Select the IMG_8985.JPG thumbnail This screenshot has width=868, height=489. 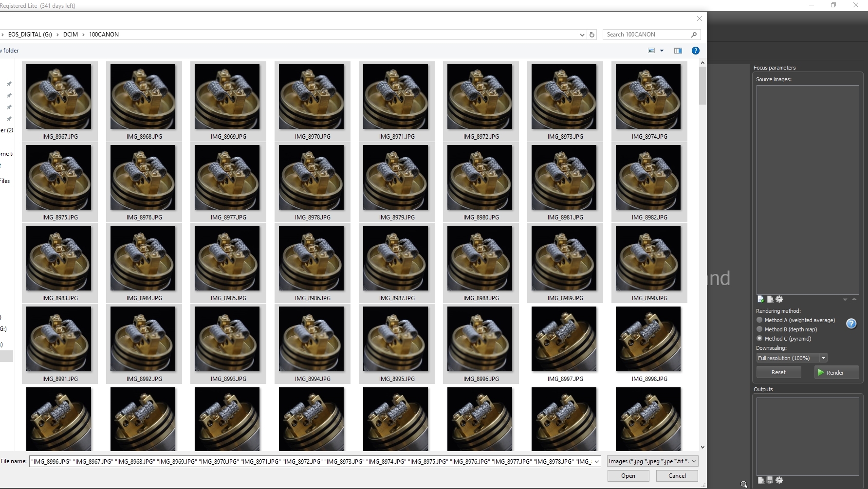227,258
